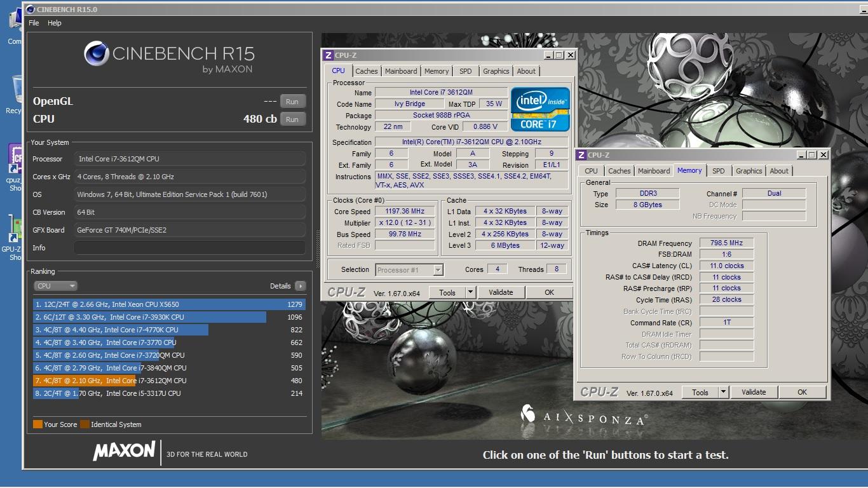868x488 pixels.
Task: Switch to CPU tab in Memory CPU-Z window
Action: tap(591, 171)
